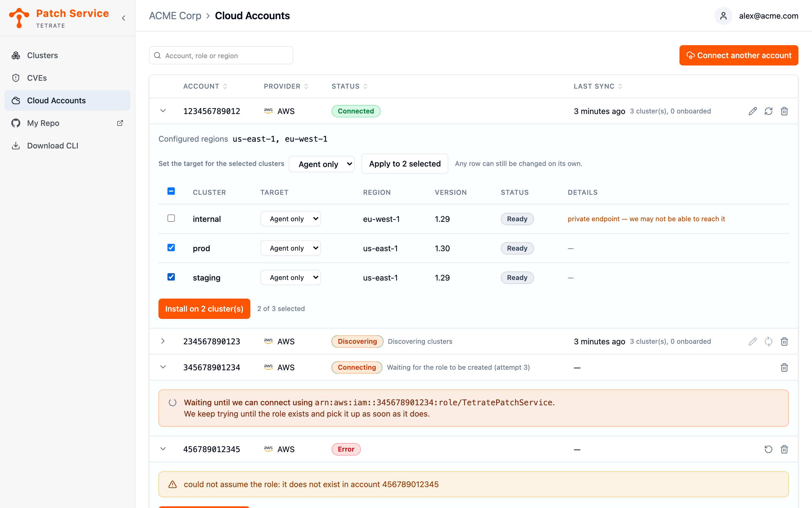812x508 pixels.
Task: Delete account 123456789012
Action: tap(784, 111)
